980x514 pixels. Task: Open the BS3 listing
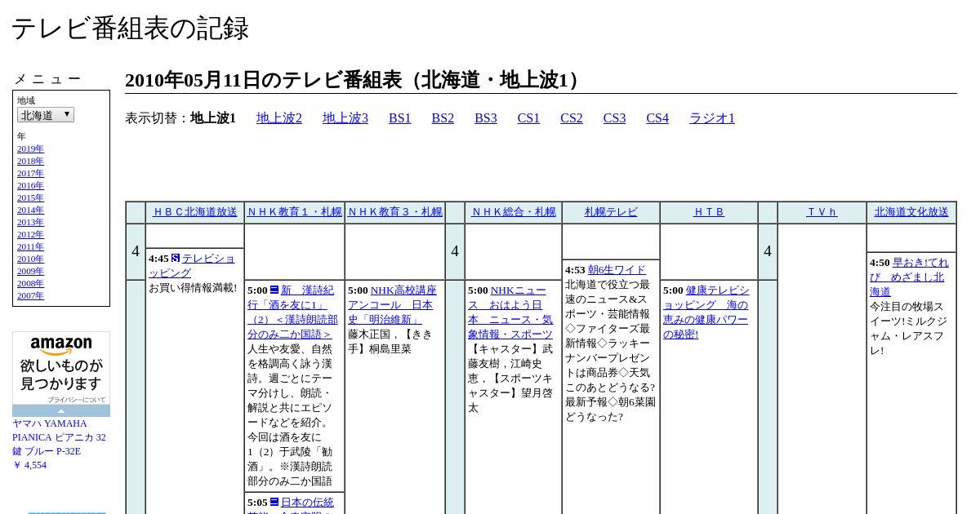[486, 118]
